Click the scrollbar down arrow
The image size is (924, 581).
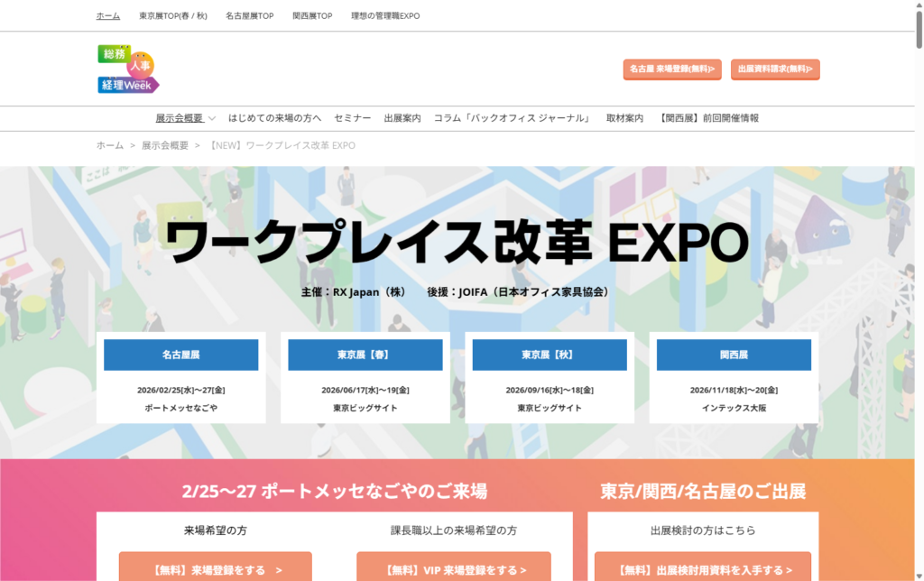click(x=917, y=574)
